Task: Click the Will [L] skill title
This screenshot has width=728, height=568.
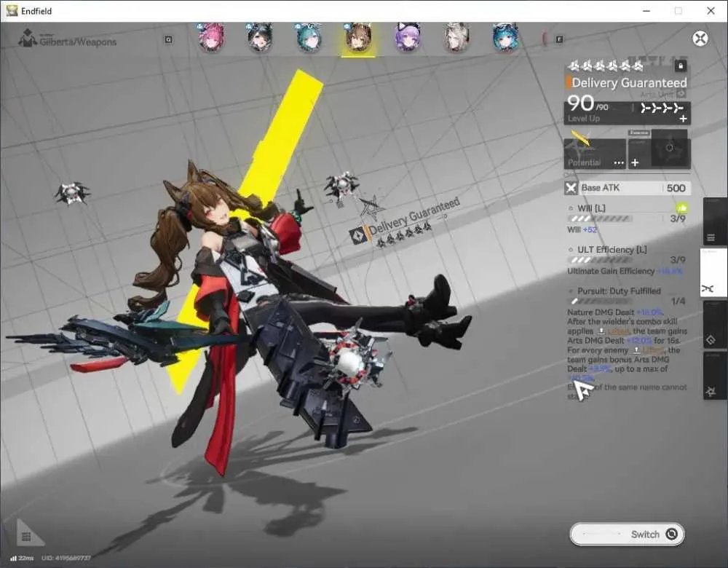Action: click(591, 208)
